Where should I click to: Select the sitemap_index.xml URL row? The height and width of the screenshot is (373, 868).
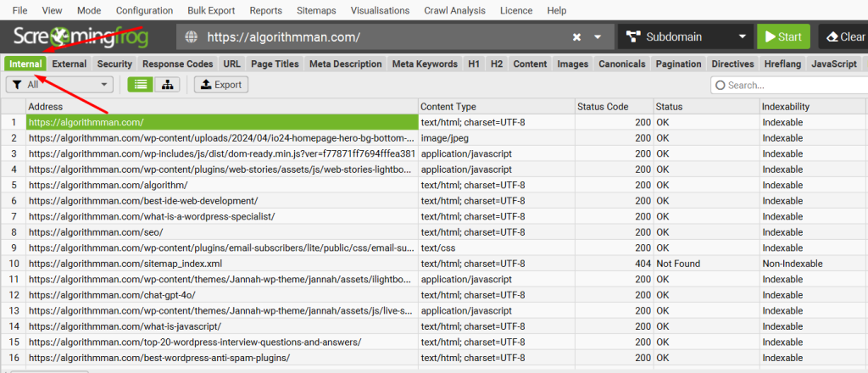[222, 264]
